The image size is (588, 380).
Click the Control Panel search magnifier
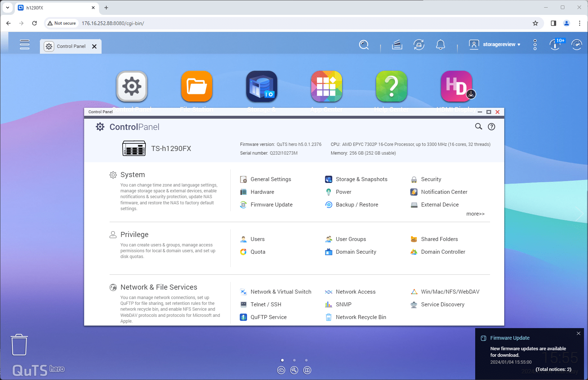479,126
